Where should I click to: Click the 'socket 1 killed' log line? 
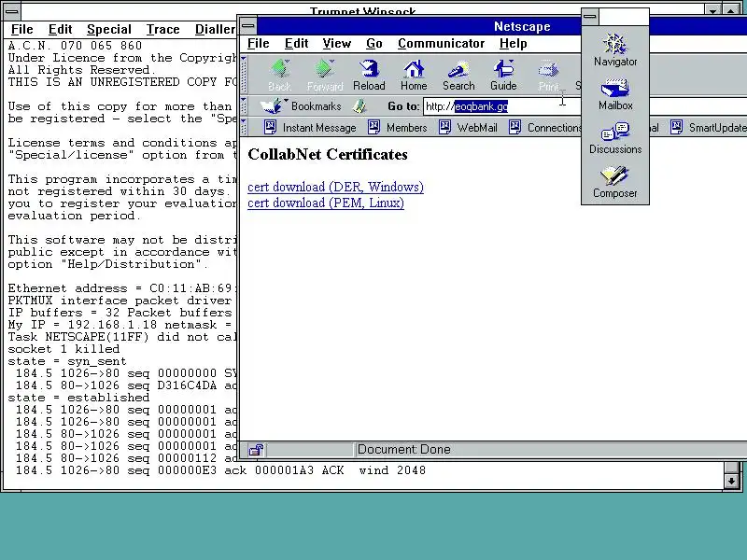pos(63,349)
